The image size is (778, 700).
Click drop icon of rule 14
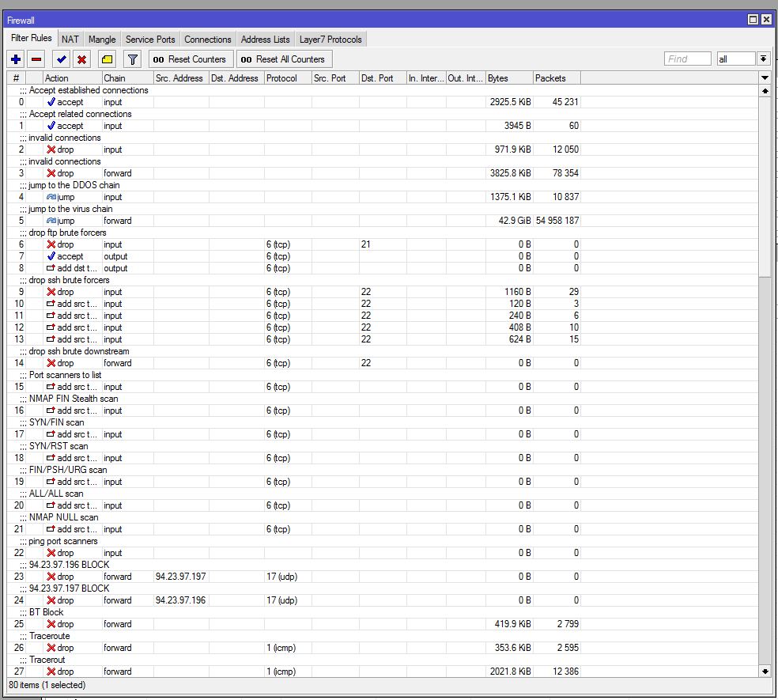point(51,363)
